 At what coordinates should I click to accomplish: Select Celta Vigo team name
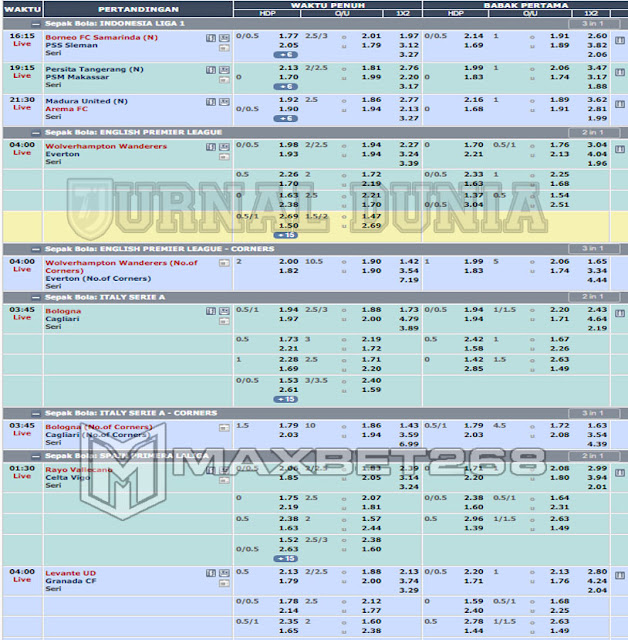(x=68, y=478)
